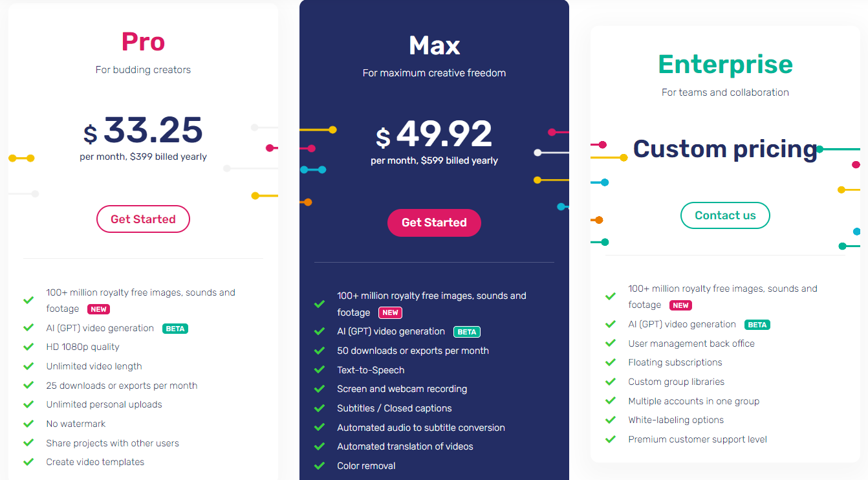Click the checkmark beside HD 1080p quality
868x480 pixels.
[x=28, y=347]
